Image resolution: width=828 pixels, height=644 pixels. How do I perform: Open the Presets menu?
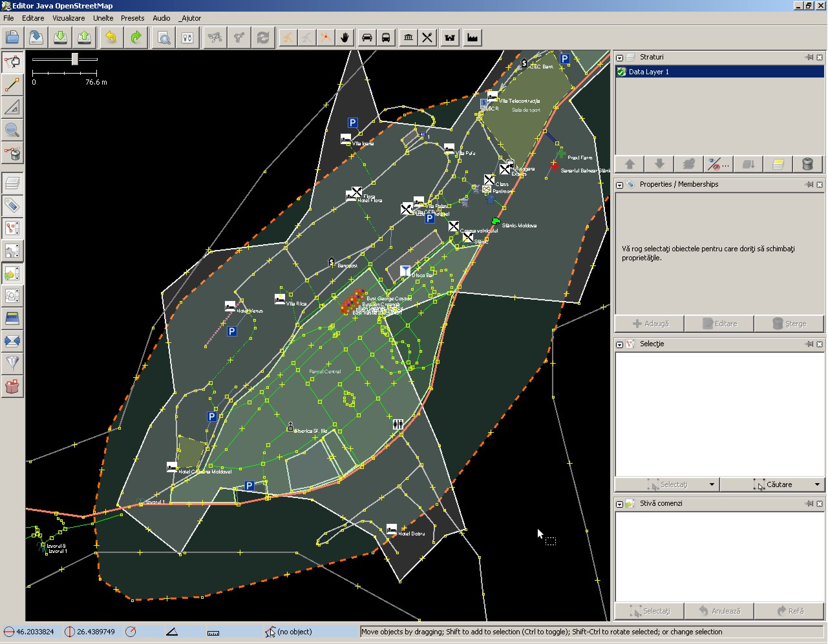tap(133, 18)
